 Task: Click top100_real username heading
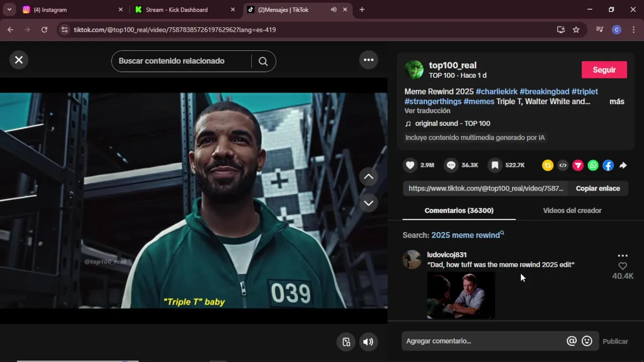(x=452, y=65)
